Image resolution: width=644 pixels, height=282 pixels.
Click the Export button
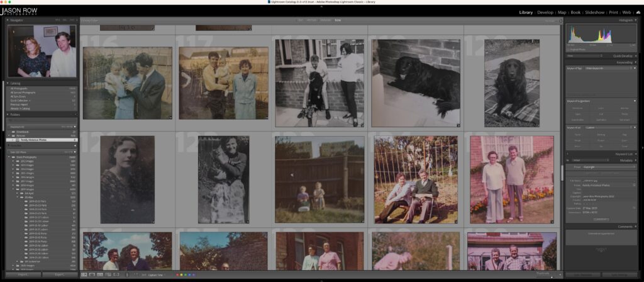click(60, 274)
